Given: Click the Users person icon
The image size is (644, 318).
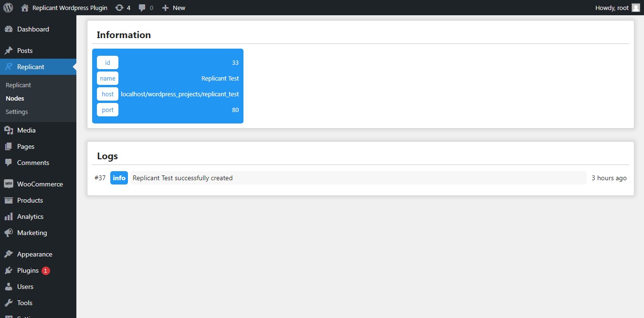Looking at the screenshot, I should (x=9, y=287).
